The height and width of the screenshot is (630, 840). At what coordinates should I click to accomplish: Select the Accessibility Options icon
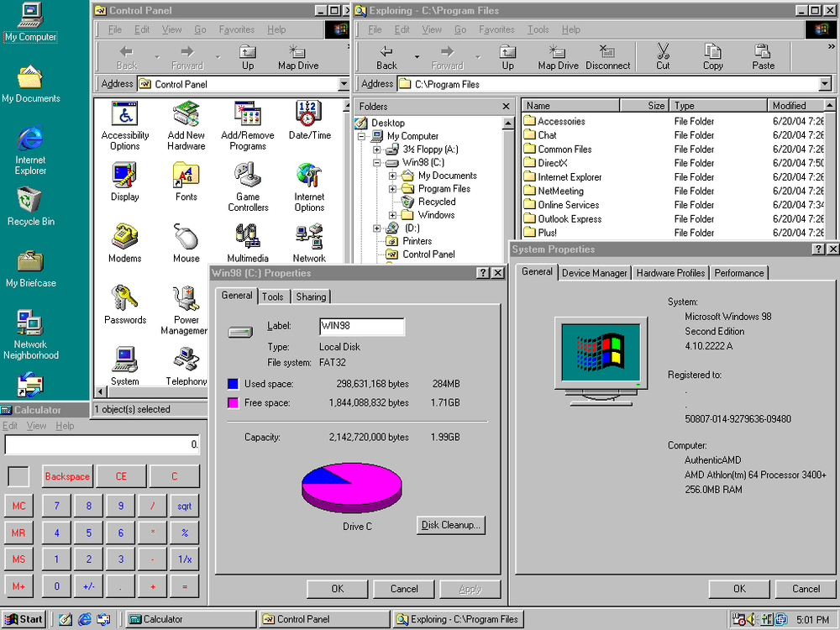(x=125, y=125)
